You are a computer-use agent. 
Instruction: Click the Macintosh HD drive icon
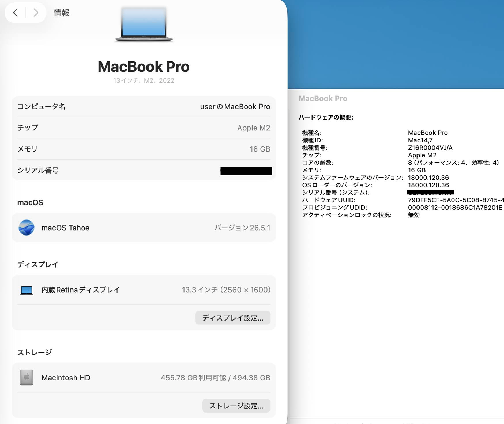coord(27,378)
